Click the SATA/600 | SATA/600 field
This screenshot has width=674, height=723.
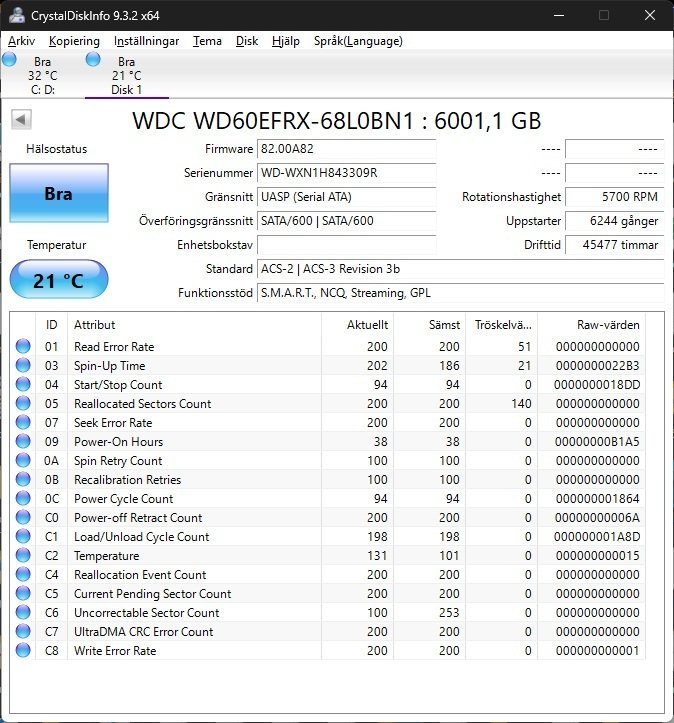tap(346, 221)
